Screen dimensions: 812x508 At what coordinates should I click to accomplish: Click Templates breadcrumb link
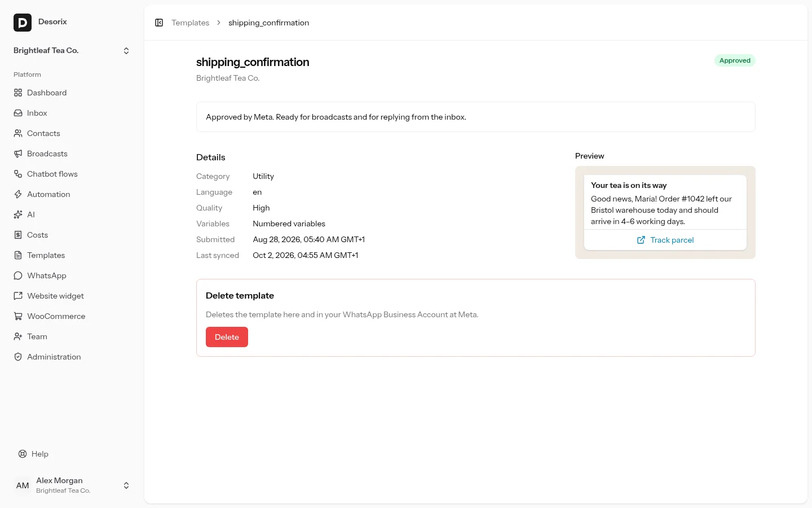190,23
